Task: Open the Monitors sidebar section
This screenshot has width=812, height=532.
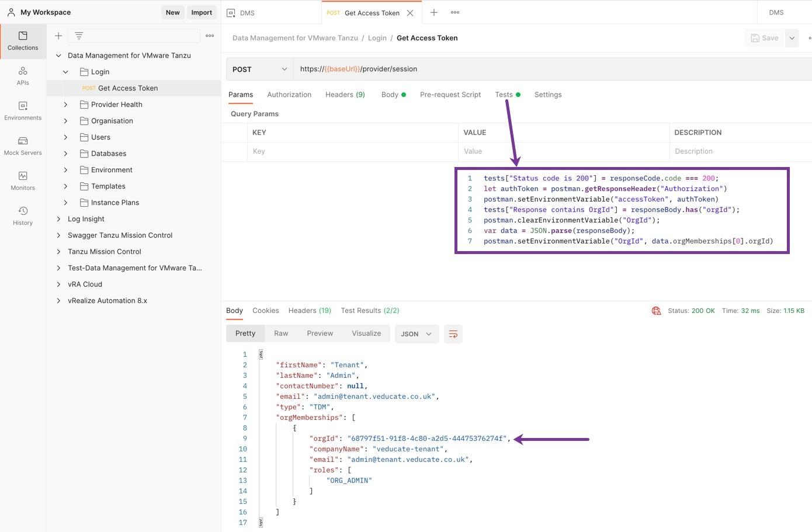Action: tap(23, 181)
